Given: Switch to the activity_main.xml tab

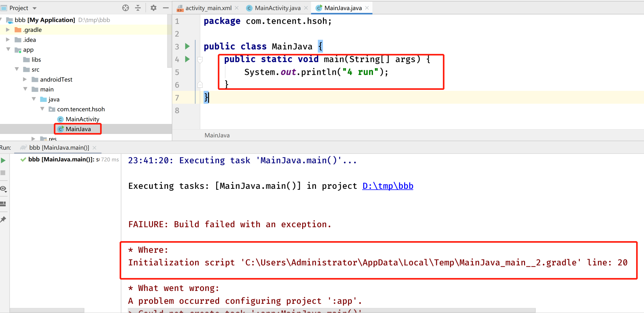Looking at the screenshot, I should click(208, 8).
